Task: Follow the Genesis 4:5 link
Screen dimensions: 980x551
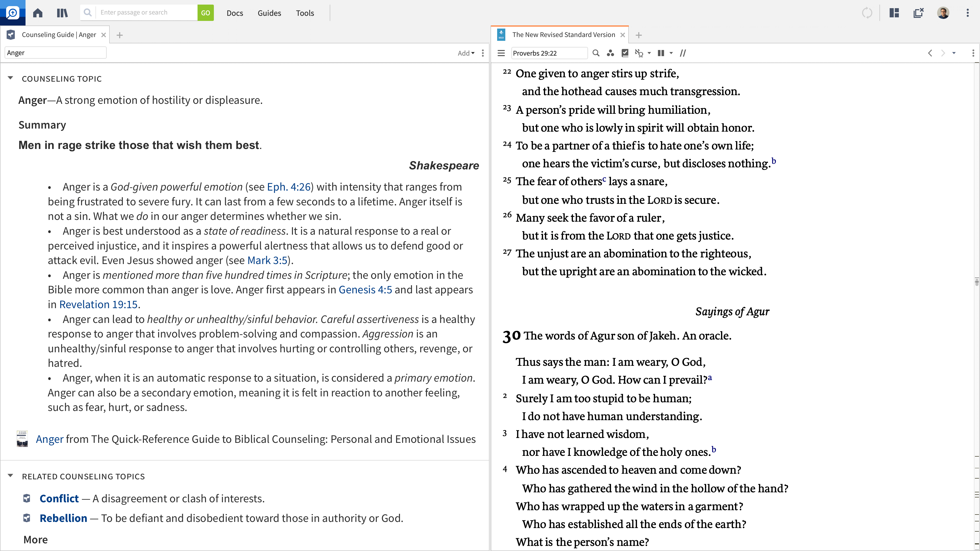Action: point(365,290)
